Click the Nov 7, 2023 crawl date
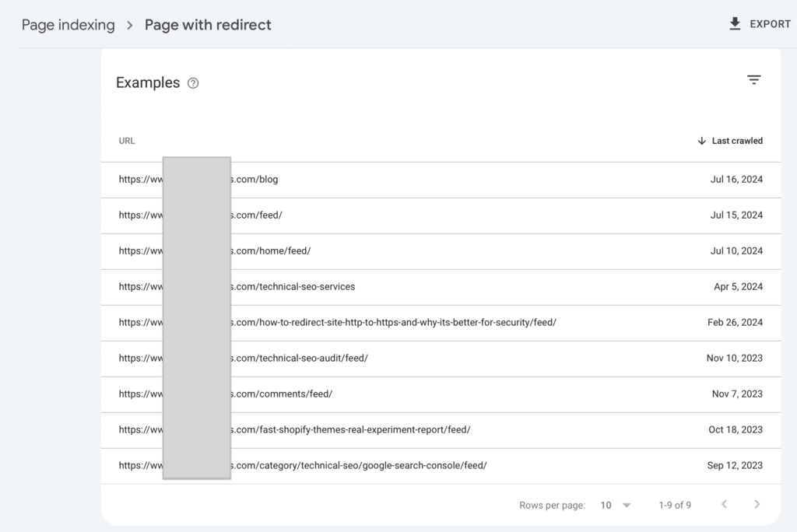 (737, 394)
